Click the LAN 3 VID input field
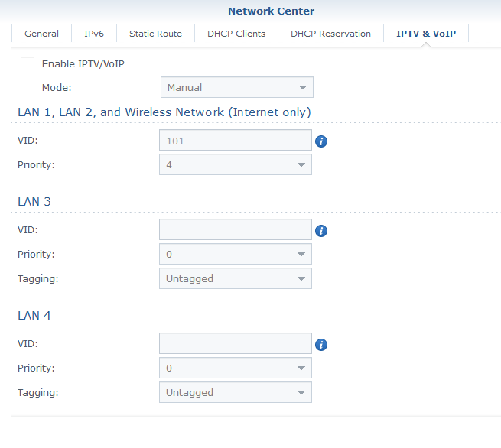501x448 pixels. tap(235, 230)
